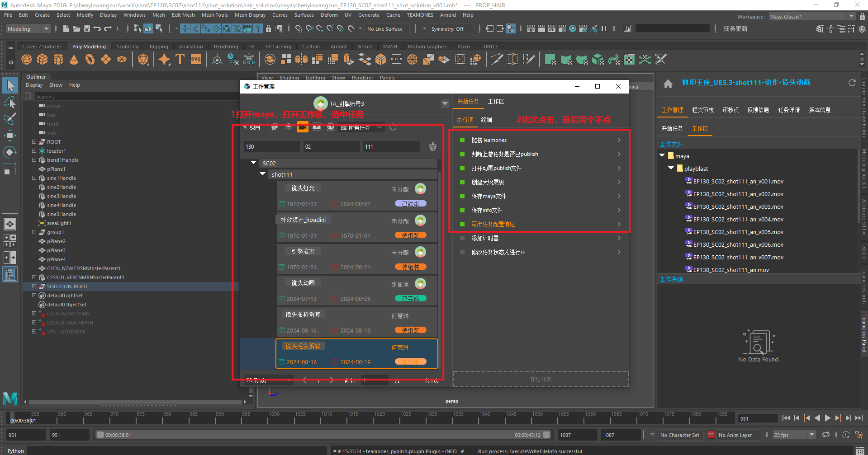The height and width of the screenshot is (455, 868).
Task: Click the polygon cube shelf icon
Action: [43, 59]
